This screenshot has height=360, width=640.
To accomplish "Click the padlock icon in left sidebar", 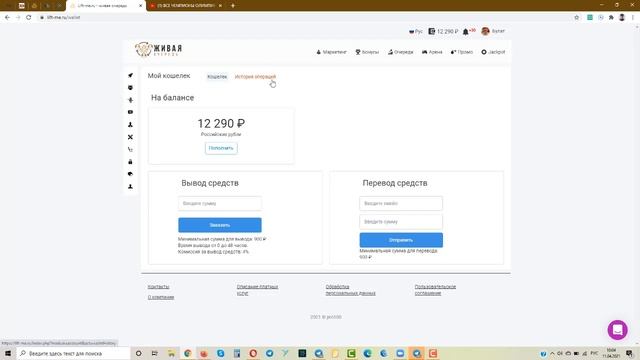I will click(x=130, y=162).
